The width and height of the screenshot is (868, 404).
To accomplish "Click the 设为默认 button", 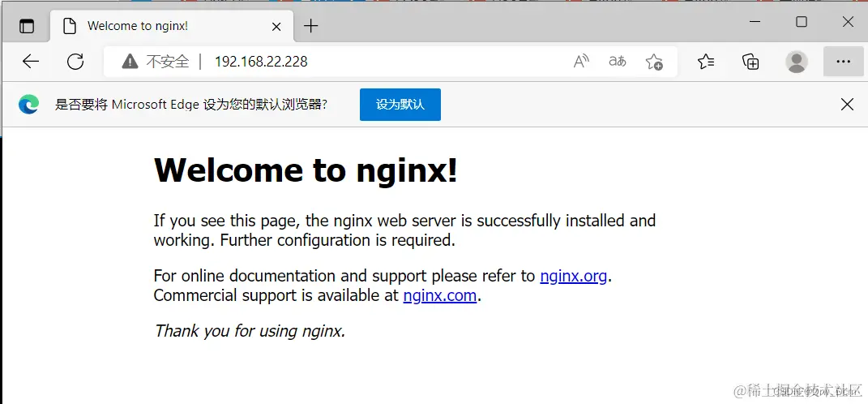I will tap(400, 104).
